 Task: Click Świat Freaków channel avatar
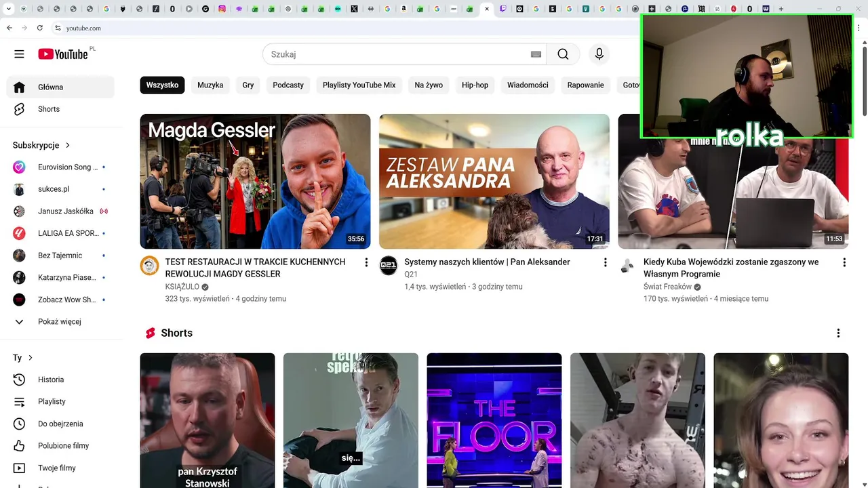click(627, 266)
